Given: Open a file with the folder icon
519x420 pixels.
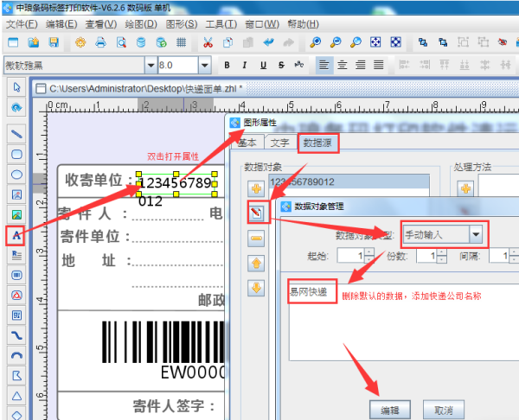Looking at the screenshot, I should [34, 42].
